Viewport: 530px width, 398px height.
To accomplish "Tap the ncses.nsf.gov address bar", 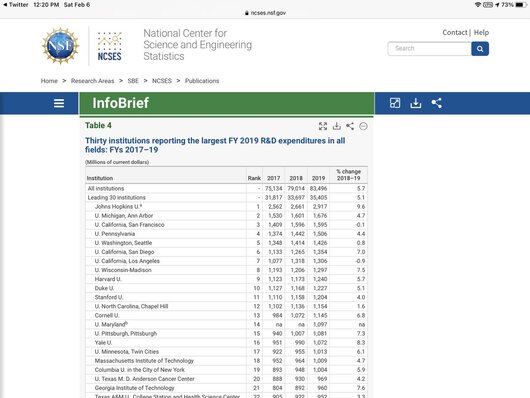I will (x=265, y=13).
